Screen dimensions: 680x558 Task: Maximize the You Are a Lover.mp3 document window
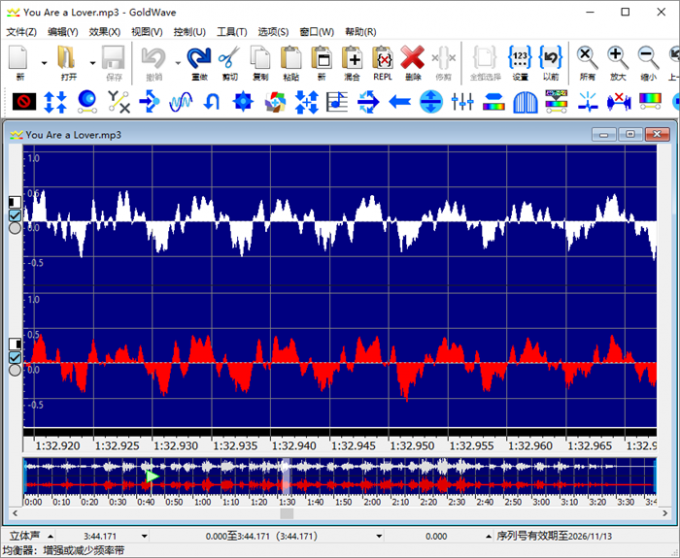pyautogui.click(x=631, y=134)
